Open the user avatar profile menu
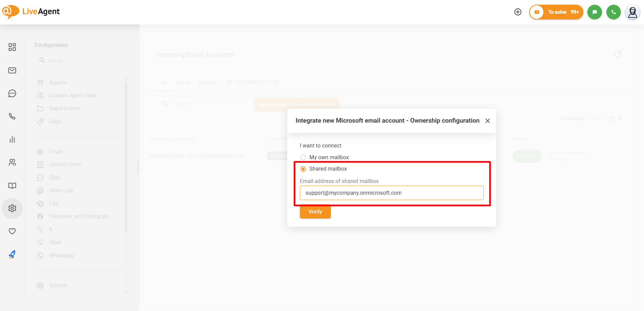The width and height of the screenshot is (644, 311). tap(632, 12)
